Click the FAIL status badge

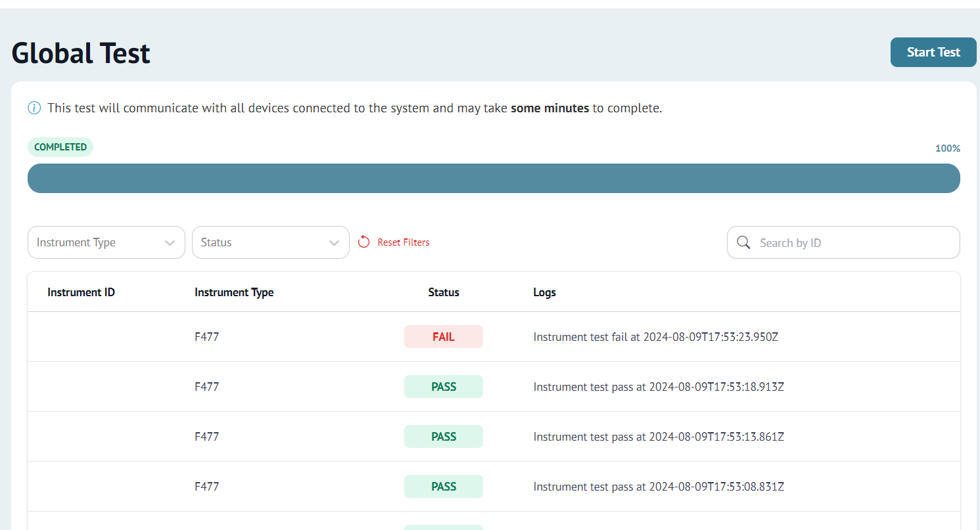point(444,337)
